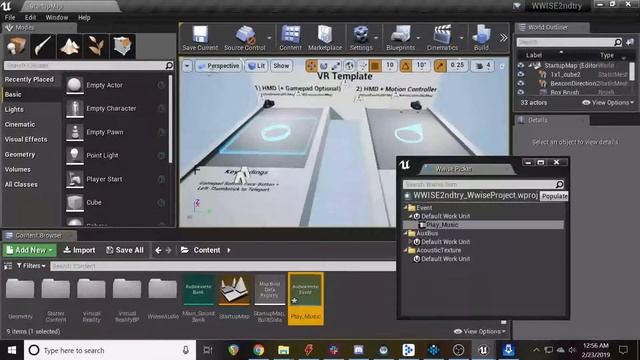This screenshot has height=360, width=640.
Task: Toggle rotation snapping in viewport
Action: pos(406,66)
